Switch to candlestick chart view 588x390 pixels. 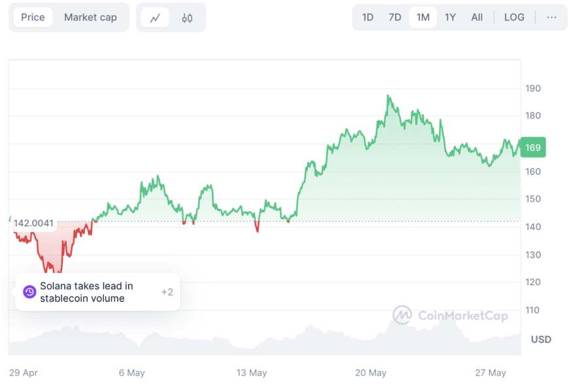(187, 18)
